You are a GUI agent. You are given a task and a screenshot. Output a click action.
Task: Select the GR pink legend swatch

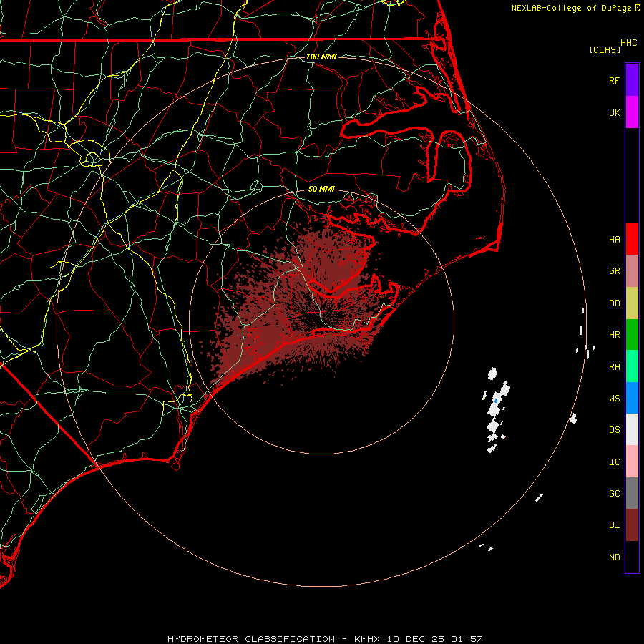pyautogui.click(x=632, y=270)
